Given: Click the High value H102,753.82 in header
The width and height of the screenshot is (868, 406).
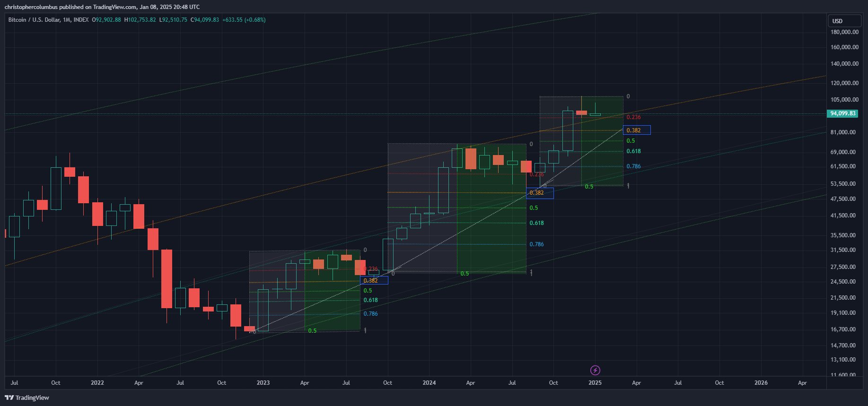Looking at the screenshot, I should pos(140,20).
